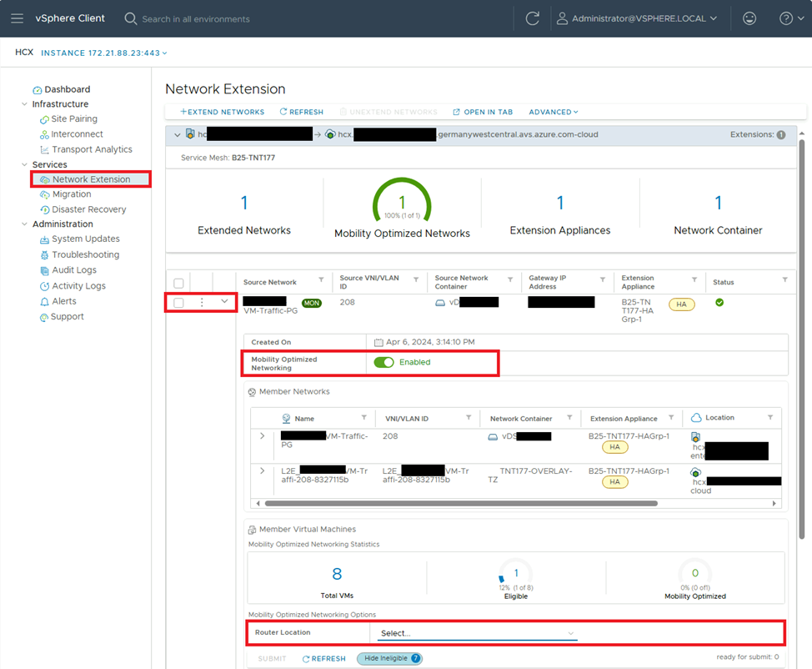Filter the Gateway IP Address column
This screenshot has width=812, height=669.
coord(603,279)
